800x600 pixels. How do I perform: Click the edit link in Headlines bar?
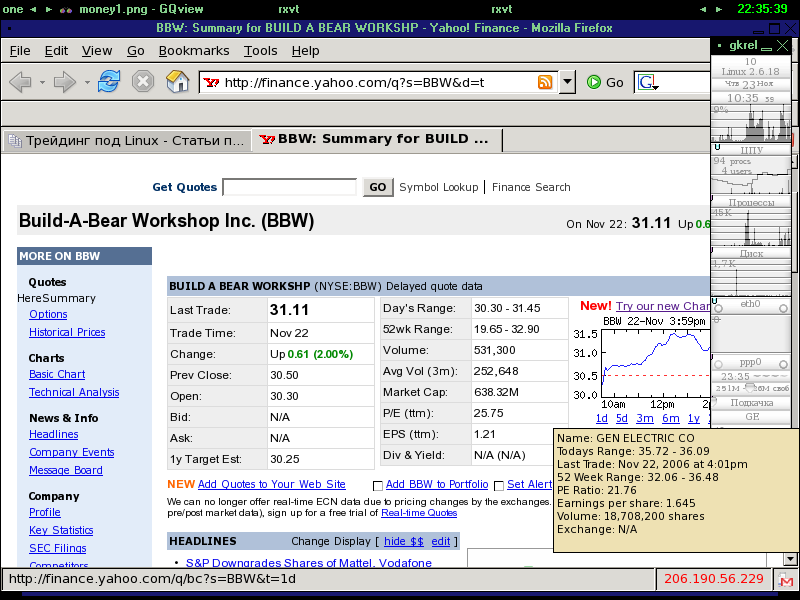coord(441,541)
